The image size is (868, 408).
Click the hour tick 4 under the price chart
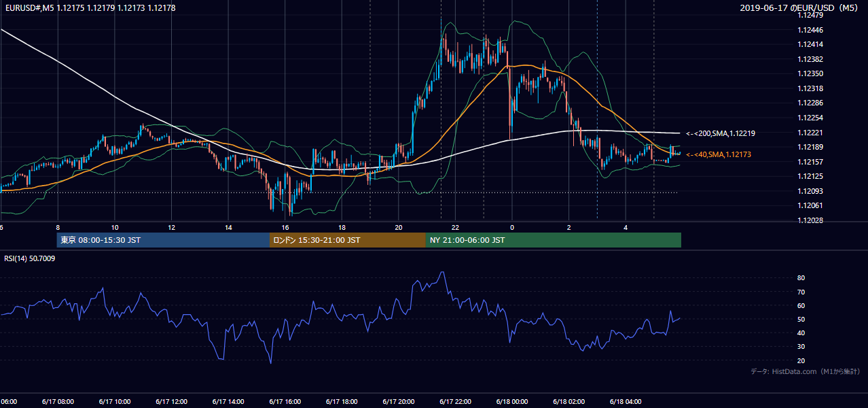[x=626, y=228]
